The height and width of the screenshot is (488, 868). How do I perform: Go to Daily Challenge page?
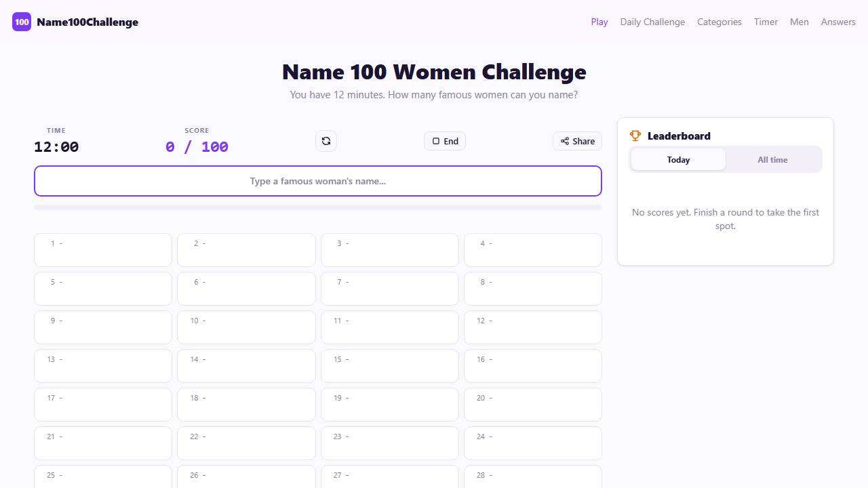tap(652, 22)
